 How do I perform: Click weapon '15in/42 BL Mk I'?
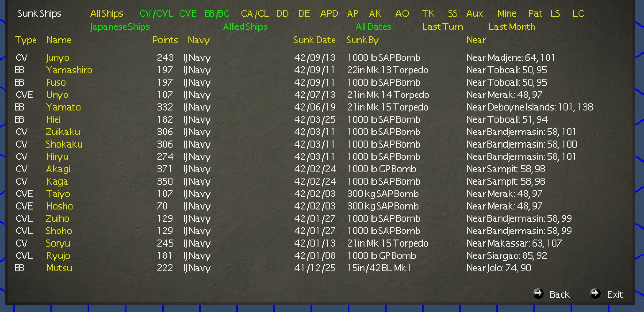click(x=379, y=268)
